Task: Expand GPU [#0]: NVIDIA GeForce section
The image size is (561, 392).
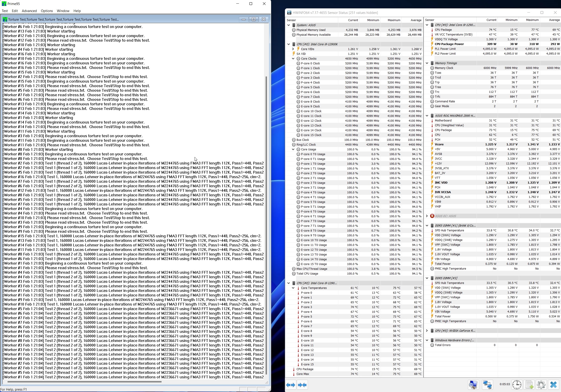Action: 427,331
